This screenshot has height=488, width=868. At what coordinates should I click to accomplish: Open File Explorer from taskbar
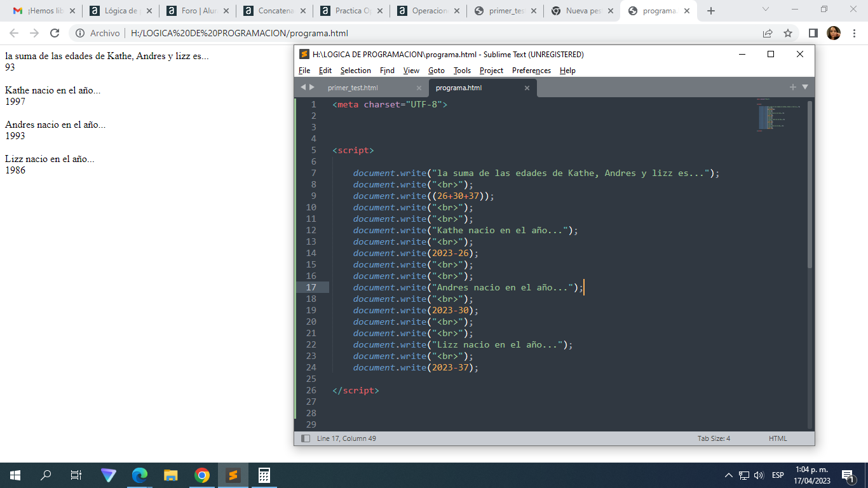click(x=170, y=475)
